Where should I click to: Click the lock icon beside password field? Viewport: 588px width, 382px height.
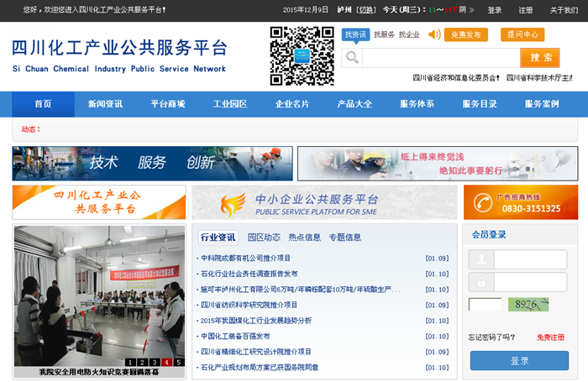pos(481,282)
